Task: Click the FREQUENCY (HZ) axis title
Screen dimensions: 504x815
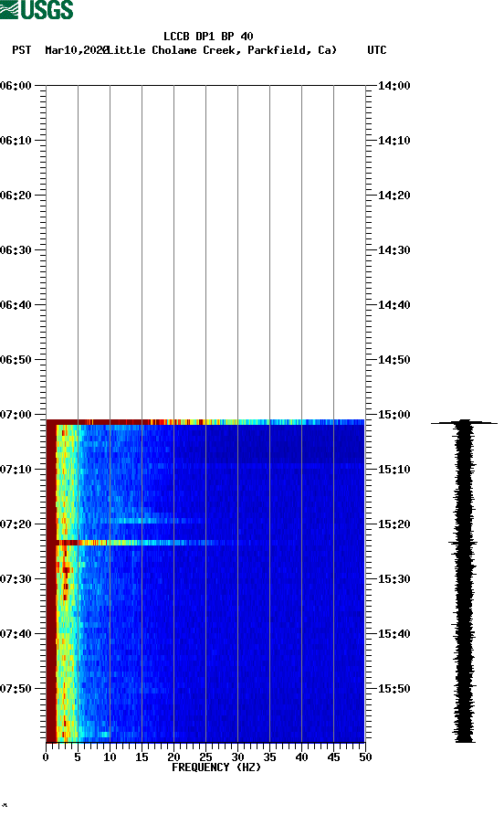Action: pos(216,767)
